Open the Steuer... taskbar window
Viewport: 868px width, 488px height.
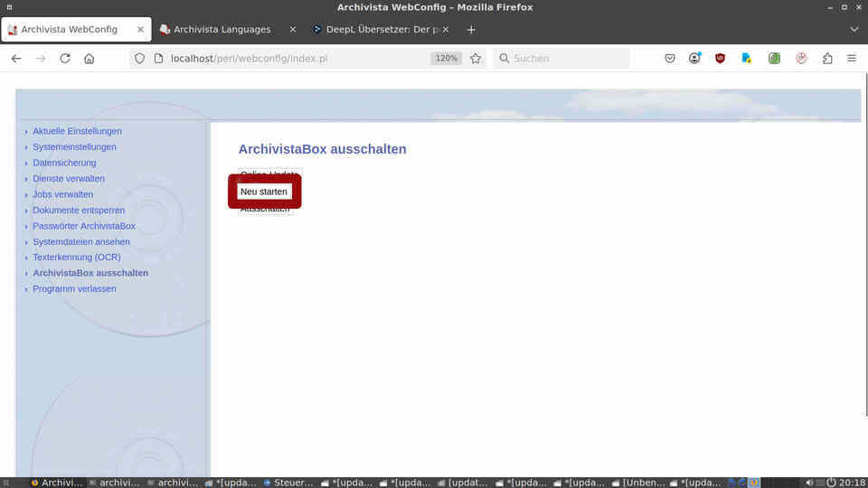[x=288, y=483]
